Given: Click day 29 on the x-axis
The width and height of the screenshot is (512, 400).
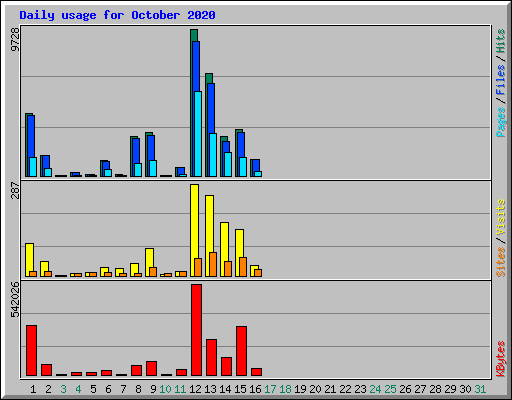Looking at the screenshot, I should tap(450, 389).
